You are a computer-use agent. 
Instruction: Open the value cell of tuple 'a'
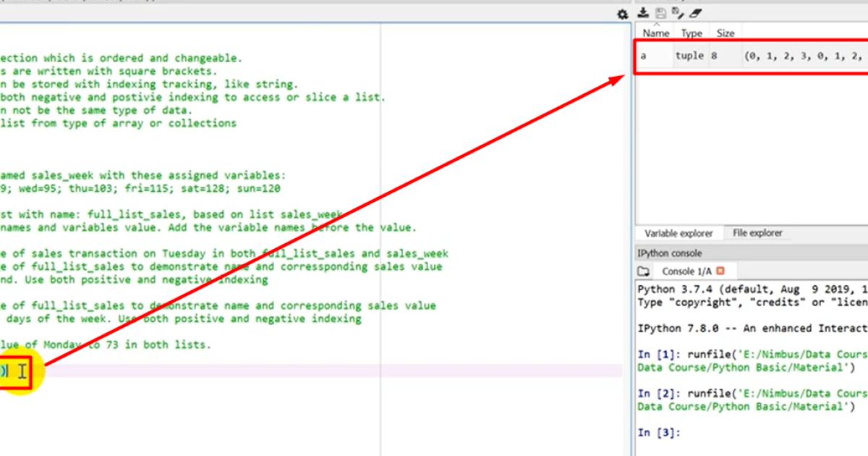point(796,55)
